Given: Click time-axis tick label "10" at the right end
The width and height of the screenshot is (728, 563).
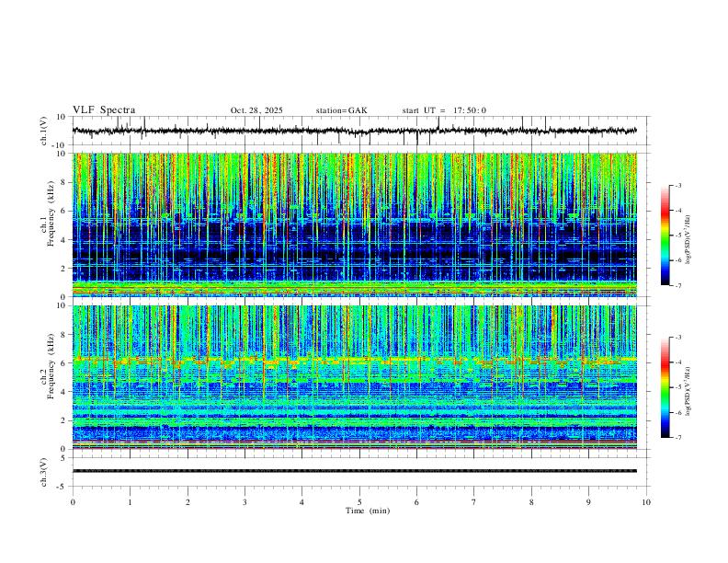Looking at the screenshot, I should click(646, 502).
